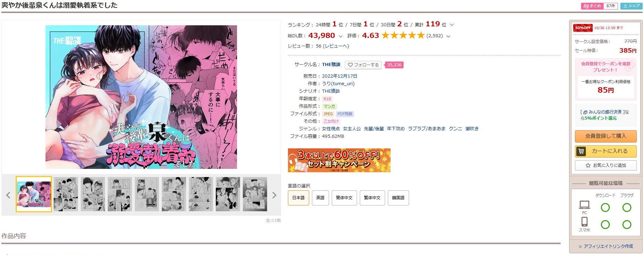Click the 60%OFF セット割キャンペーン banner
This screenshot has width=644, height=255.
coord(339,160)
